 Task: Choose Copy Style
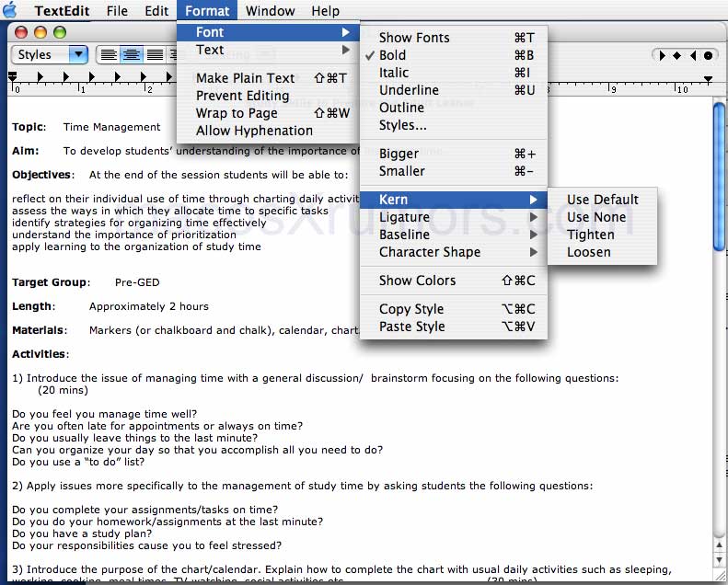coord(454,309)
